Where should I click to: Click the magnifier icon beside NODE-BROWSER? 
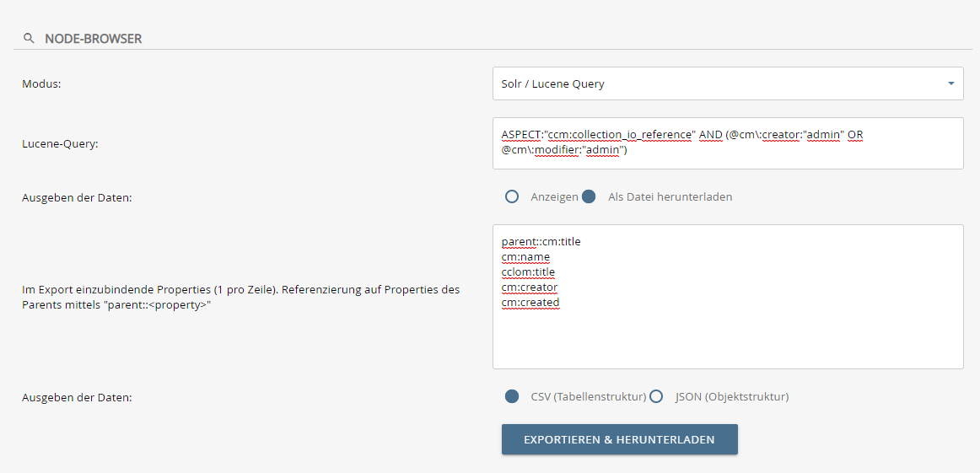[x=29, y=39]
